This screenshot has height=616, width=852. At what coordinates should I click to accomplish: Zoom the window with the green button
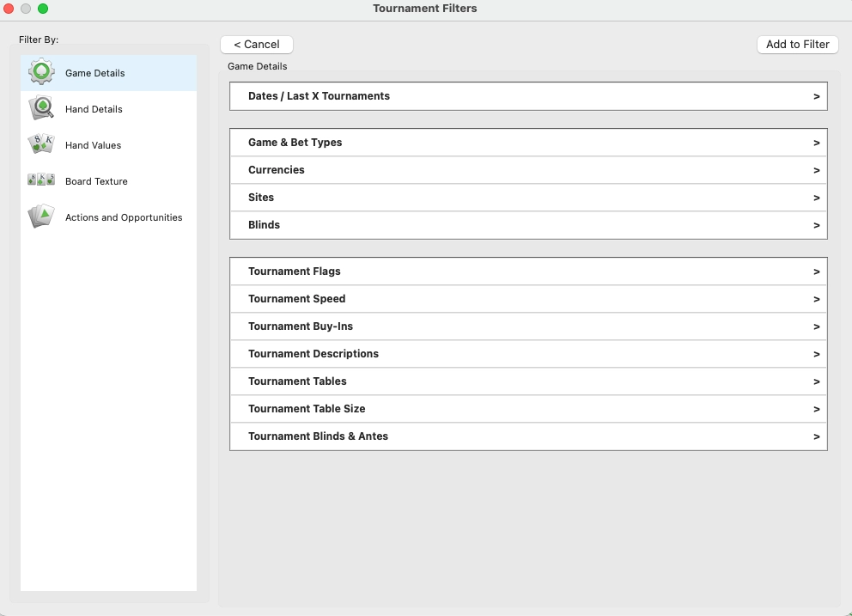(43, 9)
